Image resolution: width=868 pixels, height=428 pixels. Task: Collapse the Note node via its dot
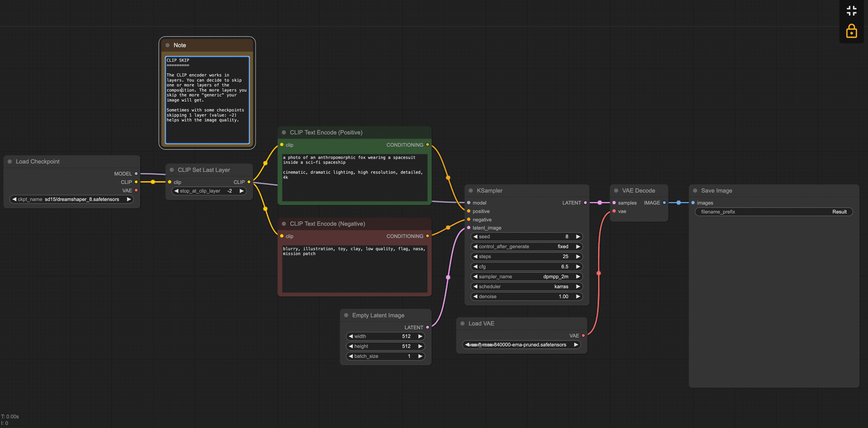point(167,45)
